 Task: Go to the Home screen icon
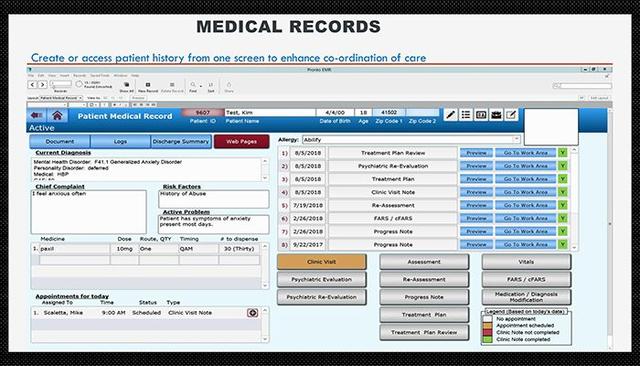click(57, 115)
